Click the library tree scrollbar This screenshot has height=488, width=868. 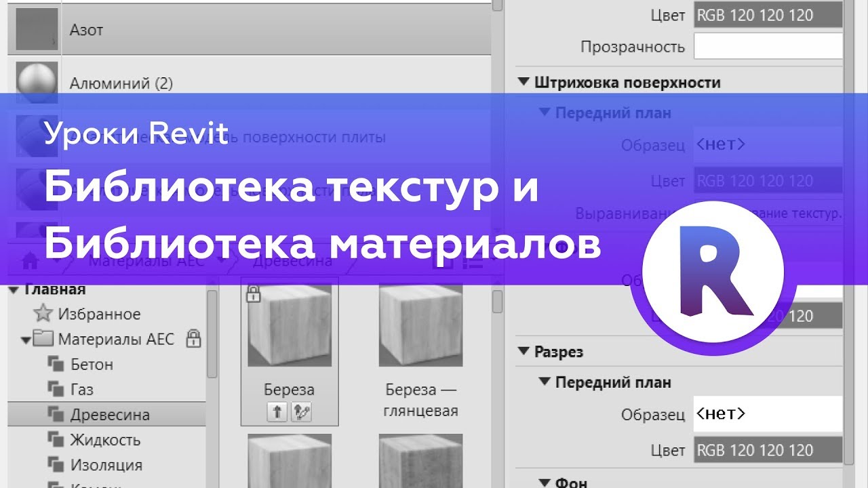pyautogui.click(x=212, y=334)
